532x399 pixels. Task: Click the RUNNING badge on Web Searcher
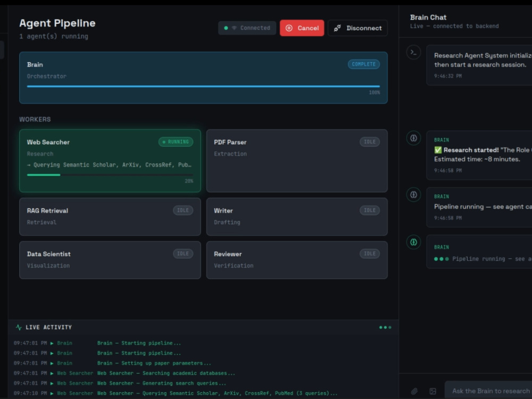click(176, 142)
